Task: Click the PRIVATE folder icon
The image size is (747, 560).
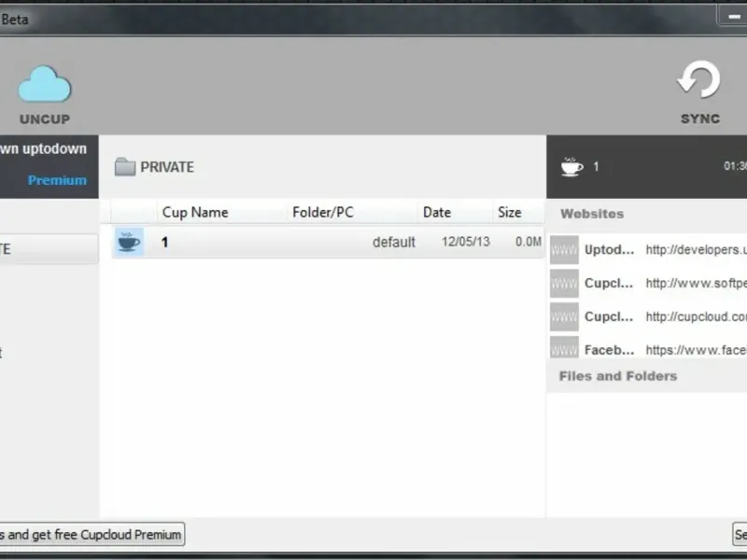Action: point(125,167)
